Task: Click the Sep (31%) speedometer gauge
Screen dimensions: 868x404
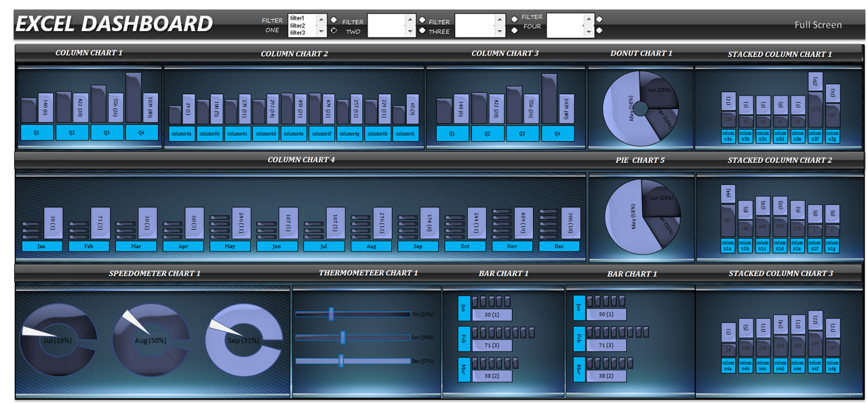Action: click(x=243, y=340)
